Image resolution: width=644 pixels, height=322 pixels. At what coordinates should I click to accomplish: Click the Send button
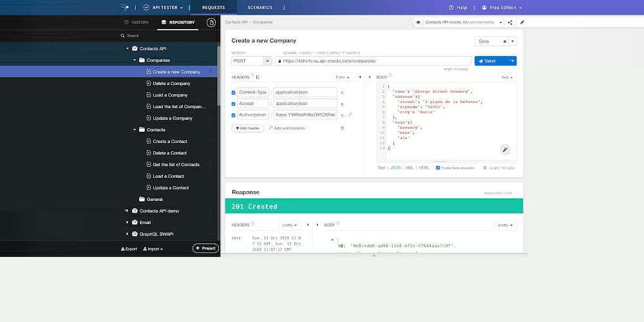[491, 61]
